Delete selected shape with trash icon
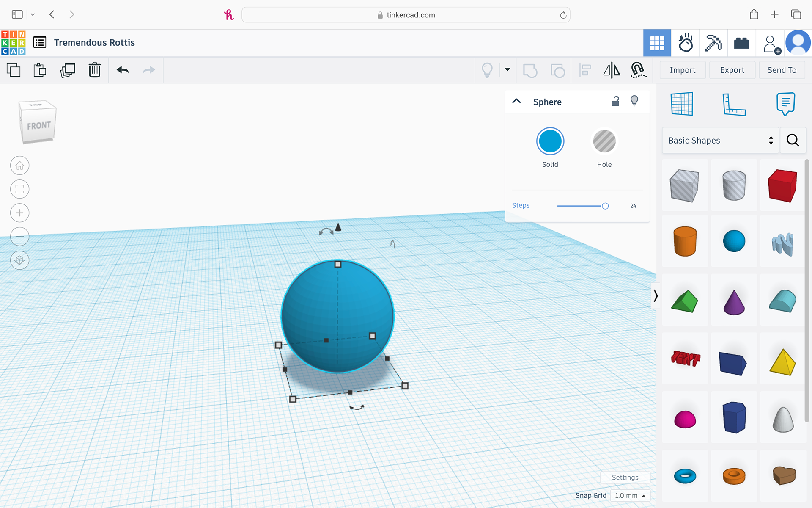Viewport: 812px width, 508px height. 95,70
